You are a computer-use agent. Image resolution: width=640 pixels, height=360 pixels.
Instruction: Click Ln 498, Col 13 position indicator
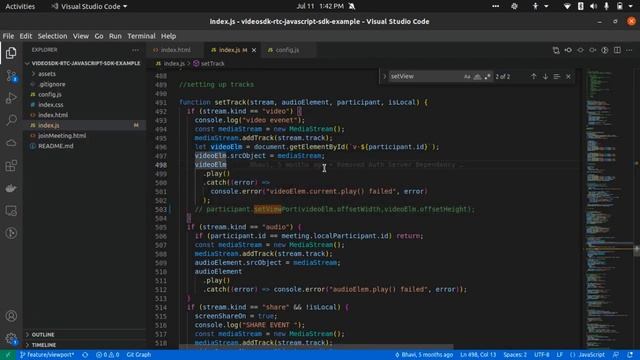(478, 355)
